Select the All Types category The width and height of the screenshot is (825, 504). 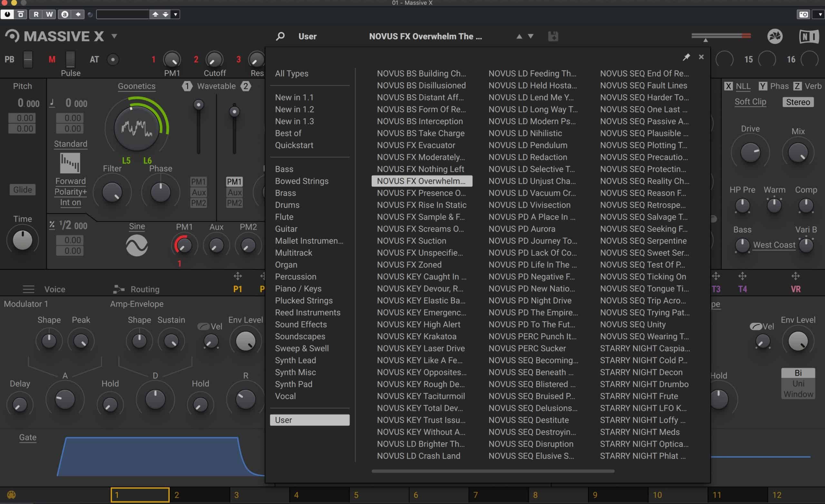click(292, 73)
